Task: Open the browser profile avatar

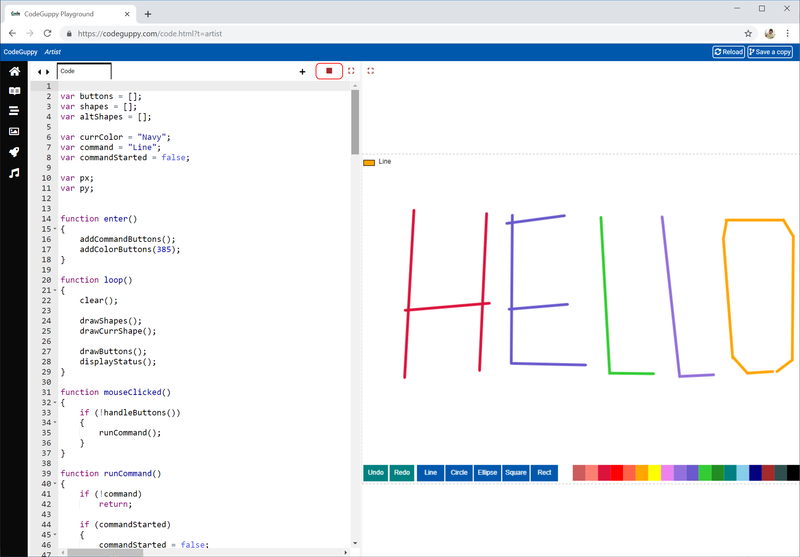Action: tap(770, 34)
